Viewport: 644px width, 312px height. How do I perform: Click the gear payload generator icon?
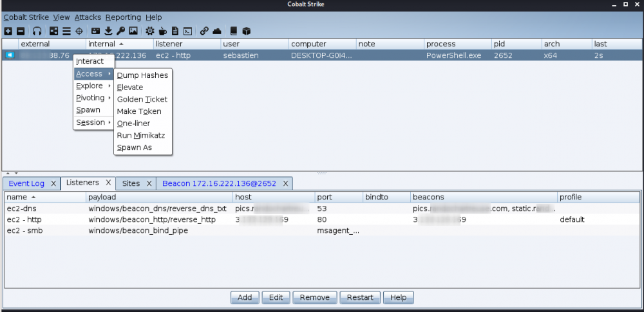[x=150, y=30]
